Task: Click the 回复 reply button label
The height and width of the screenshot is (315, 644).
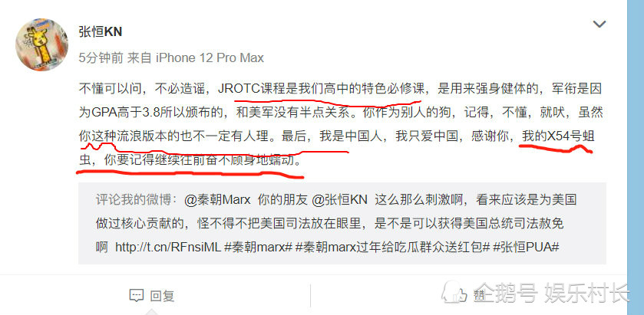Action: click(162, 296)
